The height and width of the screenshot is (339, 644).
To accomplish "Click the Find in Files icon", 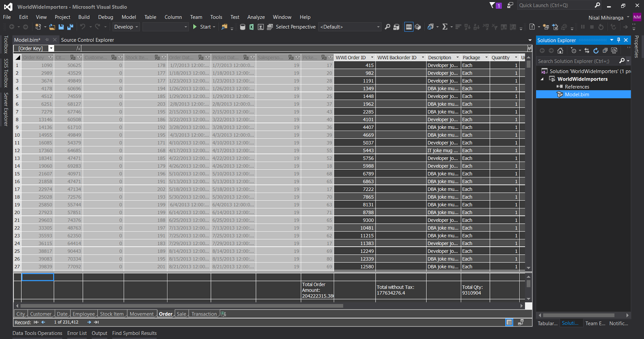I will pyautogui.click(x=225, y=27).
